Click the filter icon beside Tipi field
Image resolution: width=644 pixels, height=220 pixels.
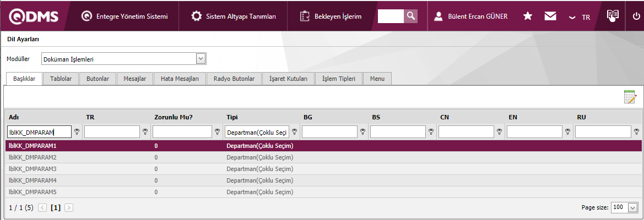point(295,131)
